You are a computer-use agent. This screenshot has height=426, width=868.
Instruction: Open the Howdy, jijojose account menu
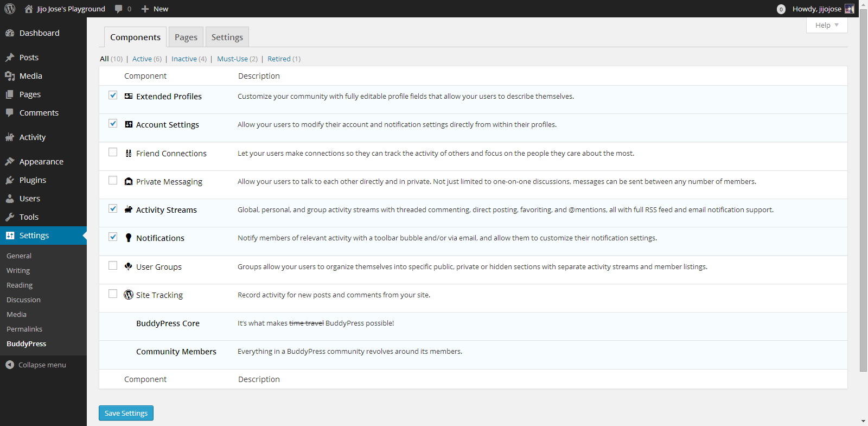click(816, 9)
